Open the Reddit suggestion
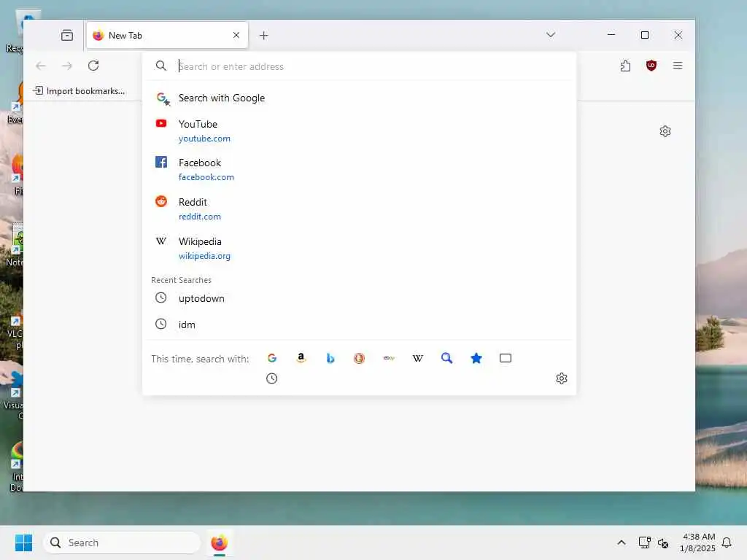The height and width of the screenshot is (560, 747). click(x=359, y=209)
